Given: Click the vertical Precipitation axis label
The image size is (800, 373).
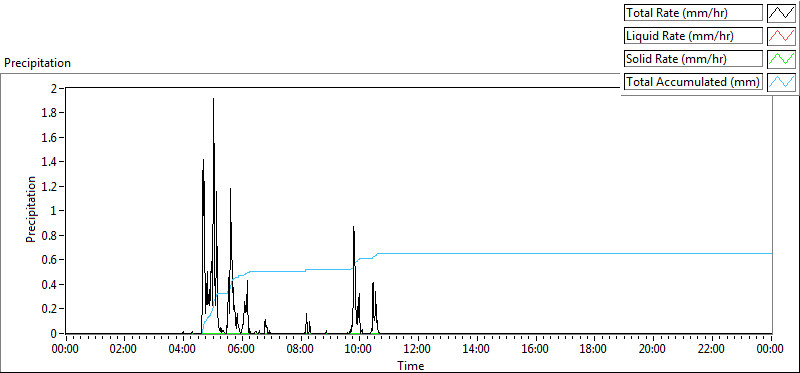Looking at the screenshot, I should (31, 209).
